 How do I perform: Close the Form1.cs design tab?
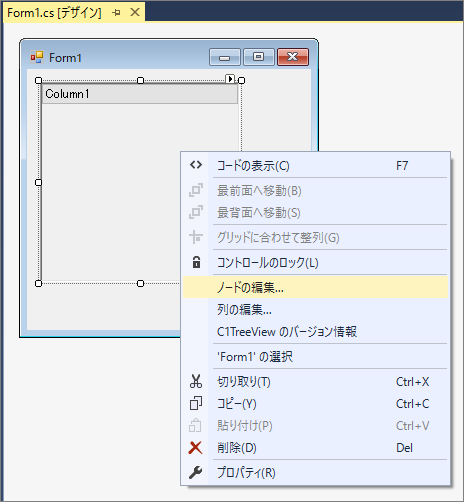[135, 12]
